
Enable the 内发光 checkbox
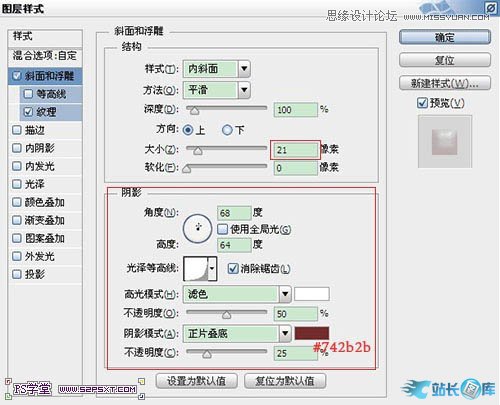tap(17, 166)
